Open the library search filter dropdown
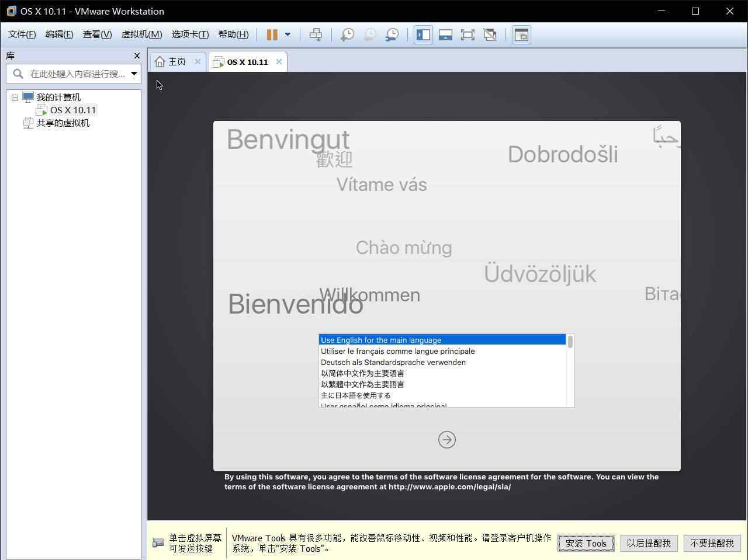 click(x=134, y=74)
